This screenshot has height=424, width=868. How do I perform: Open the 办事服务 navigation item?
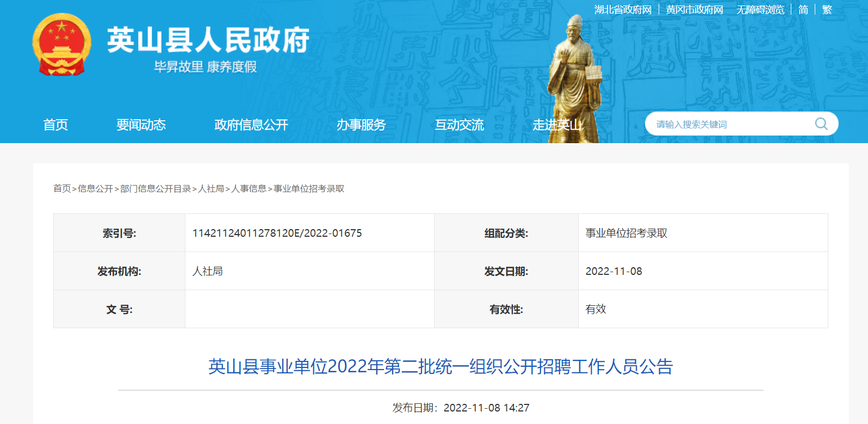point(361,125)
